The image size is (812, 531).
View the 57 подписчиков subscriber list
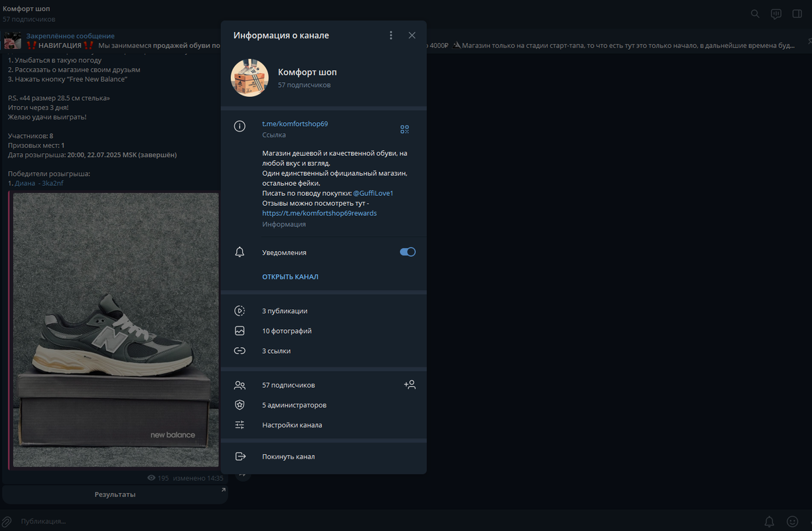point(324,385)
